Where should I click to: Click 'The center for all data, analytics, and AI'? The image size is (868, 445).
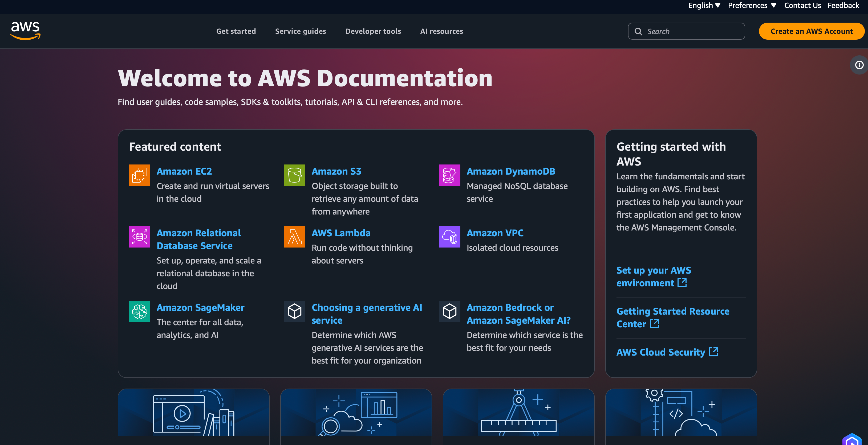click(x=200, y=328)
